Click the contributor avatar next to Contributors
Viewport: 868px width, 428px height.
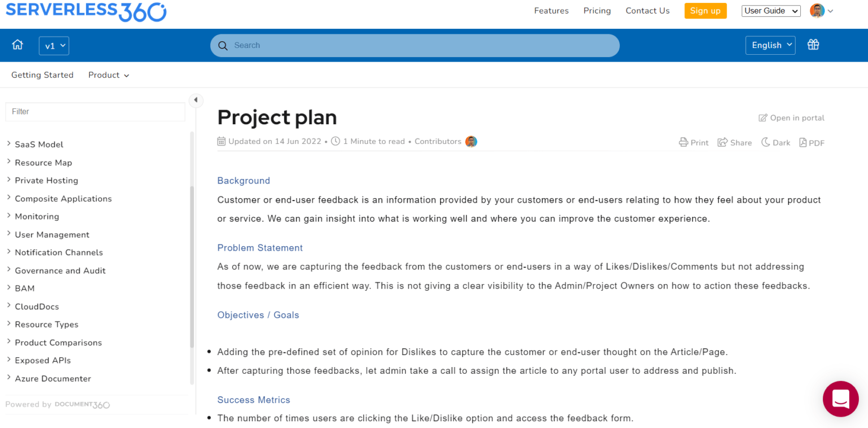tap(471, 141)
